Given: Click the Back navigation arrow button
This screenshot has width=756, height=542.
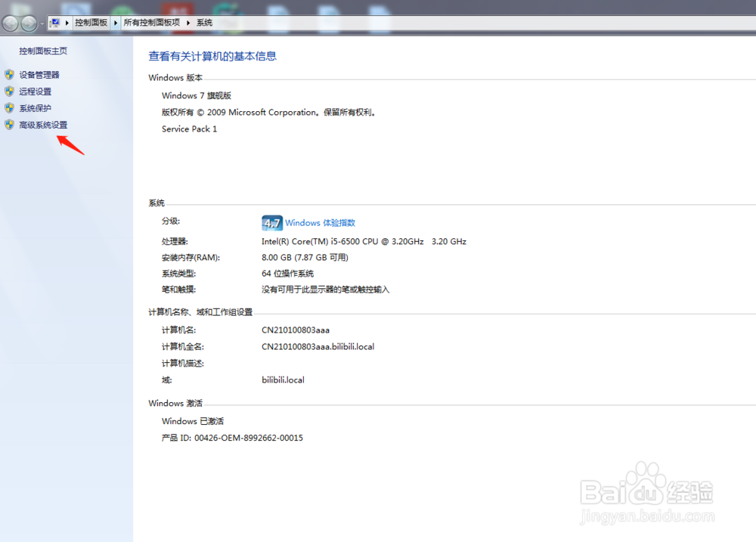Looking at the screenshot, I should 10,23.
